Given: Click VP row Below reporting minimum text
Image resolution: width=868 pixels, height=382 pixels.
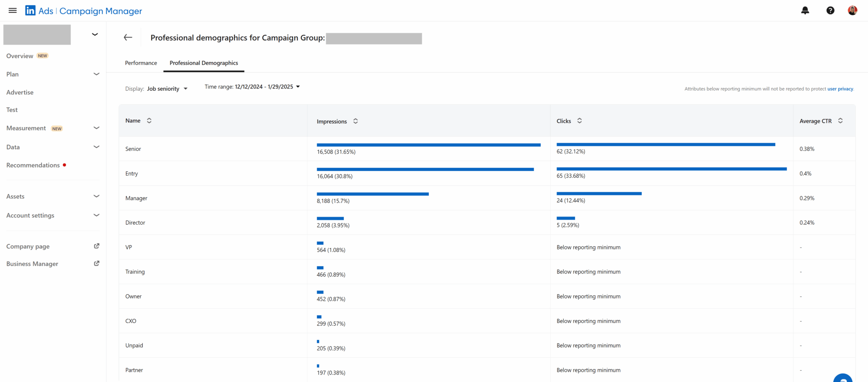Looking at the screenshot, I should point(588,247).
